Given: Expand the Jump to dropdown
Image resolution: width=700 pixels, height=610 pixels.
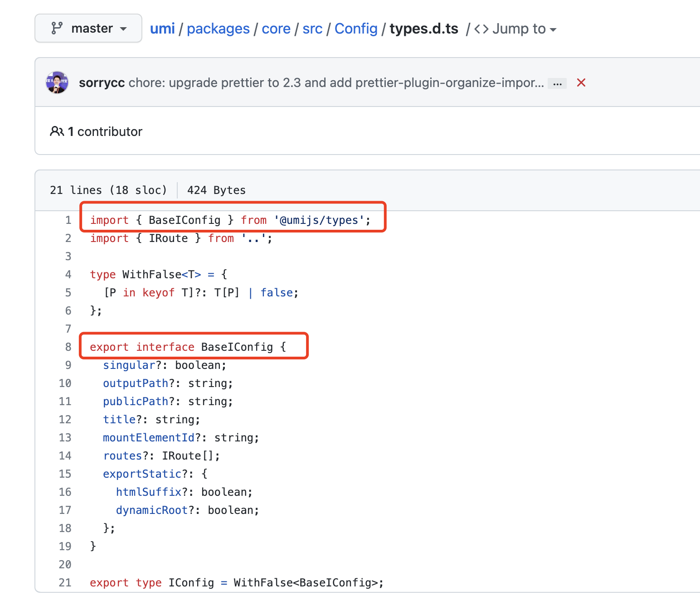Looking at the screenshot, I should pyautogui.click(x=520, y=29).
